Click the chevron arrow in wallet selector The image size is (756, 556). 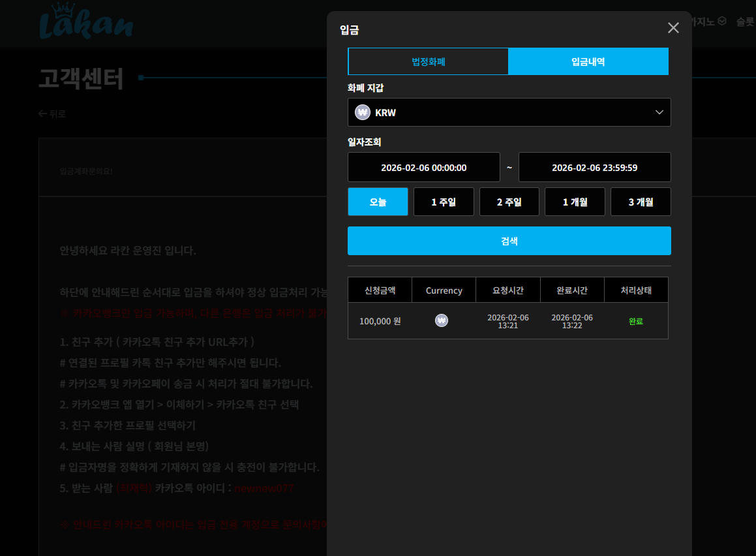click(x=659, y=112)
